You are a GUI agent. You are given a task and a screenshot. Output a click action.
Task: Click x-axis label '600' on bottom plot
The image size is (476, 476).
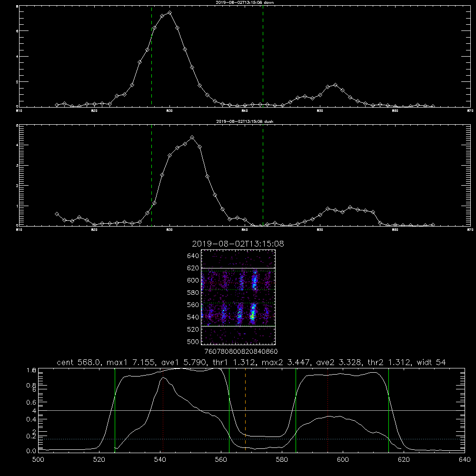click(343, 460)
